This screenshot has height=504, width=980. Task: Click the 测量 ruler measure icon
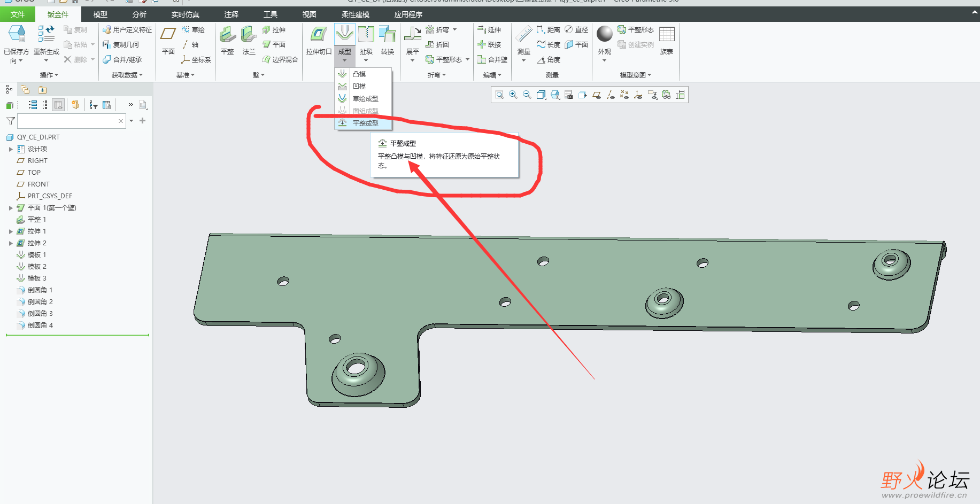[524, 34]
